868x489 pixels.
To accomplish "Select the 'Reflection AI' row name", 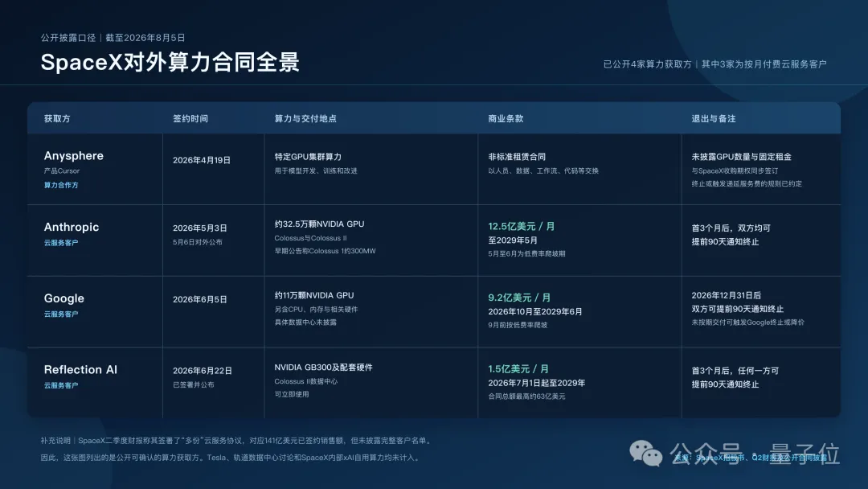I will 81,370.
